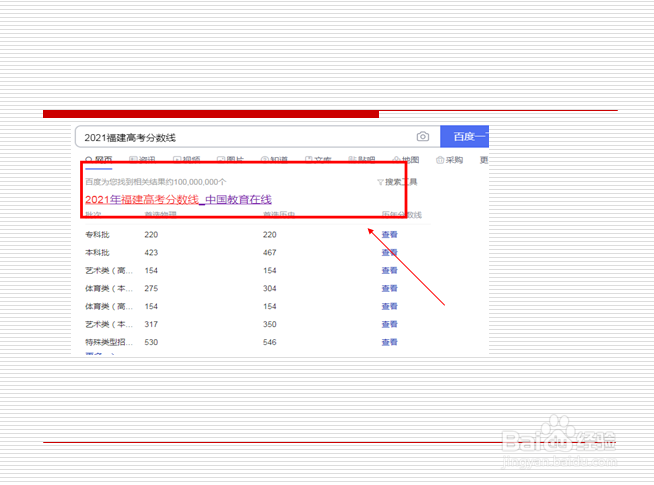Switch to the 图片 tab
The width and height of the screenshot is (654, 485).
[230, 159]
